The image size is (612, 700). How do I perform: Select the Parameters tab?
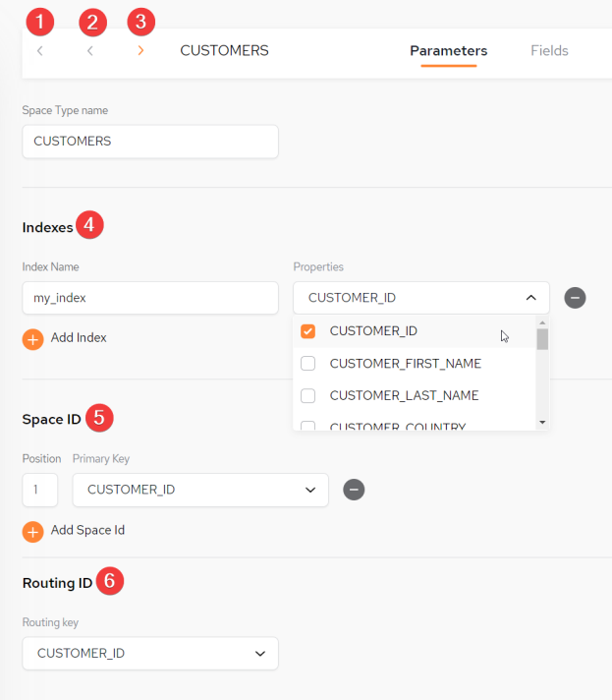(448, 50)
